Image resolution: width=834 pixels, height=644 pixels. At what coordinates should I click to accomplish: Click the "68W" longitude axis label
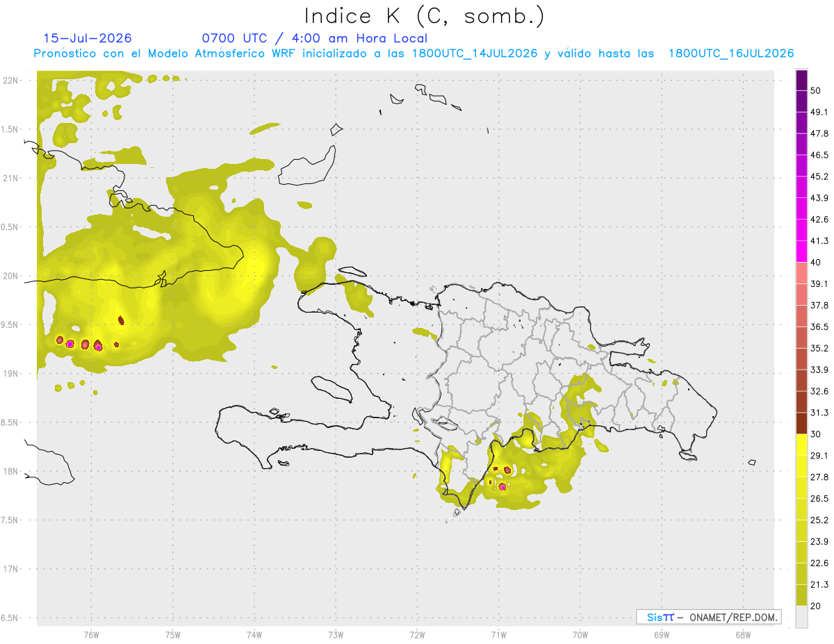(743, 634)
